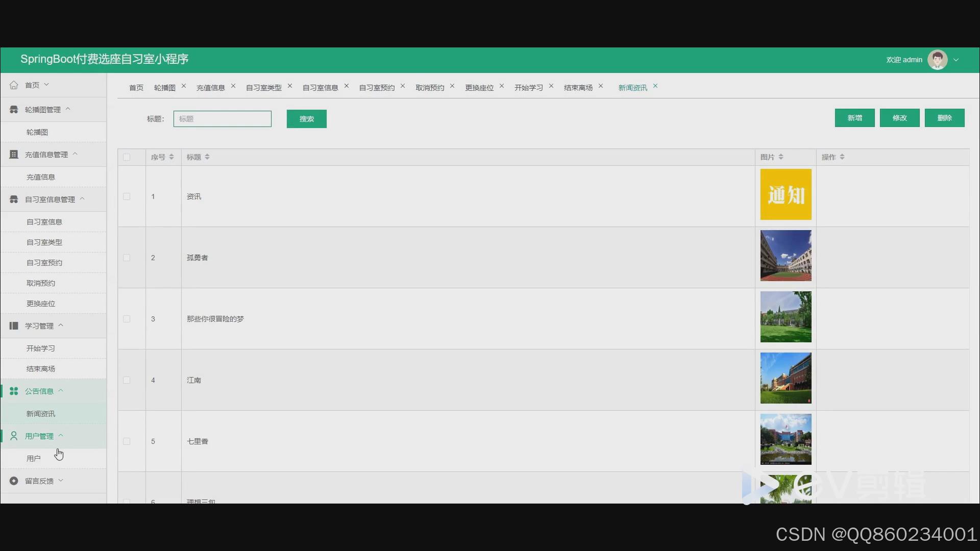Click the 轮播图管理 sidebar icon
Viewport: 980px width, 551px height.
pos(14,110)
